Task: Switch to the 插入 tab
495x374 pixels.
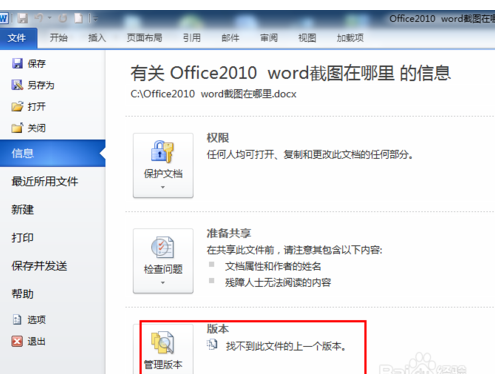Action: coord(97,38)
